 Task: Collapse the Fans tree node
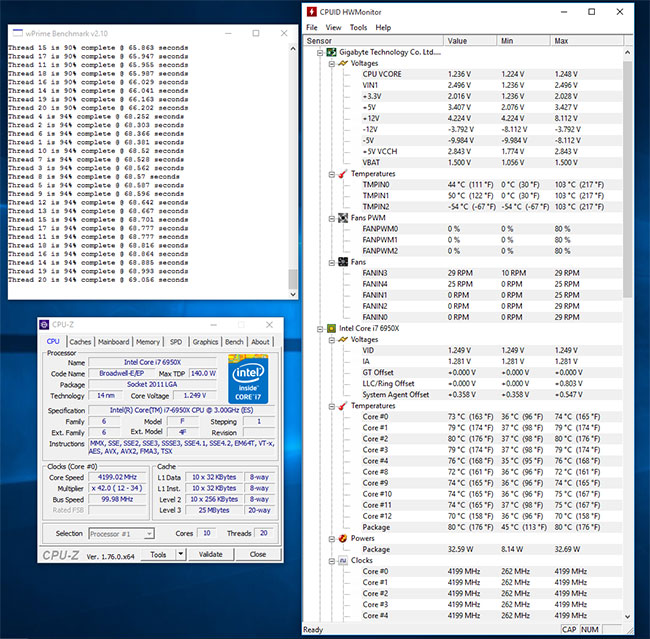[x=332, y=262]
